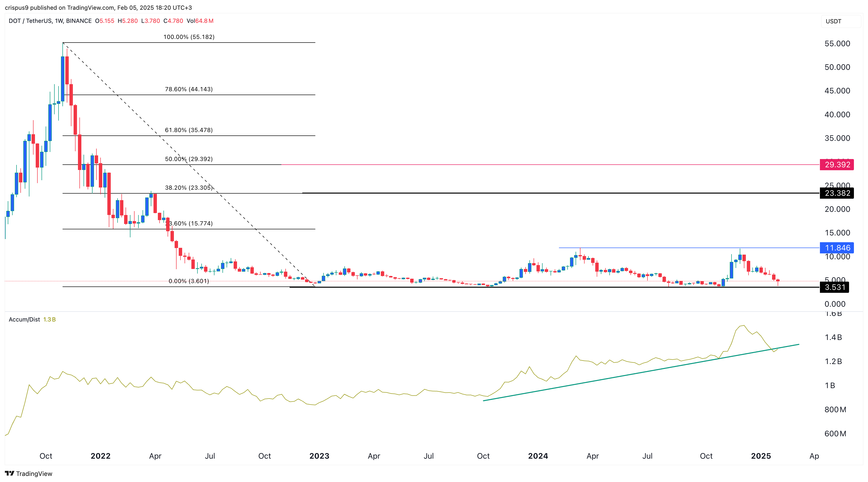
Task: Click the blue 11.846 price label
Action: click(837, 248)
